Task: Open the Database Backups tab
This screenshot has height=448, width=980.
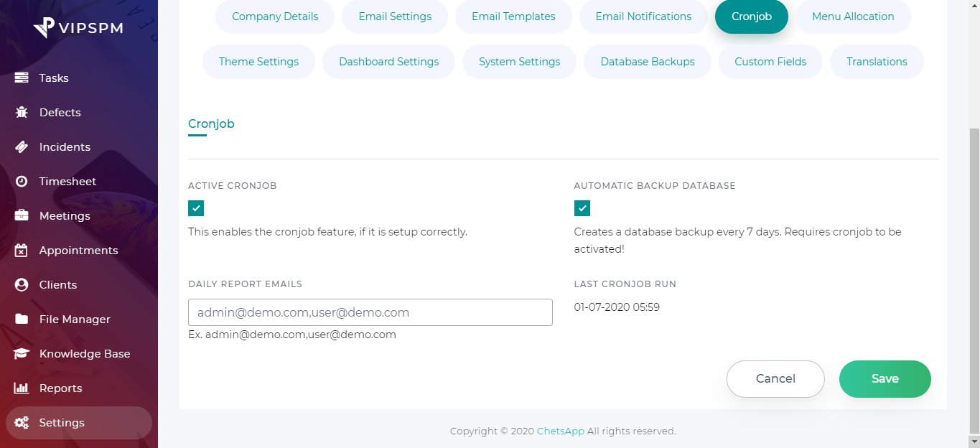Action: [647, 62]
